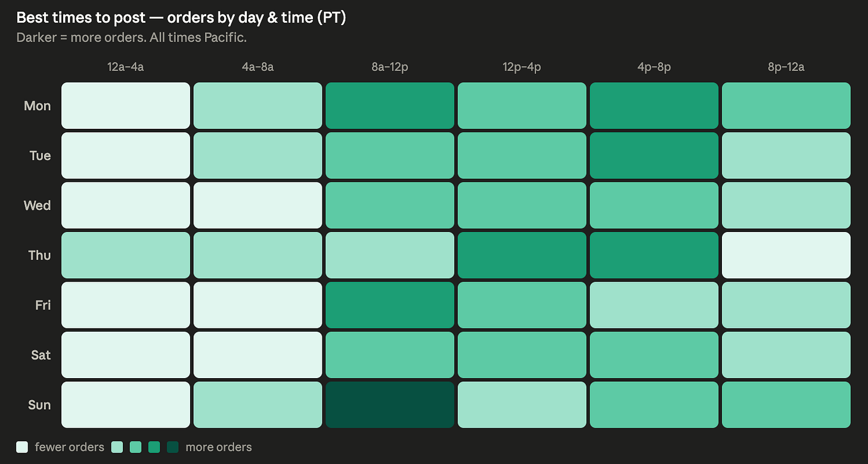Image resolution: width=868 pixels, height=464 pixels.
Task: Click the darkest legend swatch by 'more orders'
Action: (x=173, y=447)
